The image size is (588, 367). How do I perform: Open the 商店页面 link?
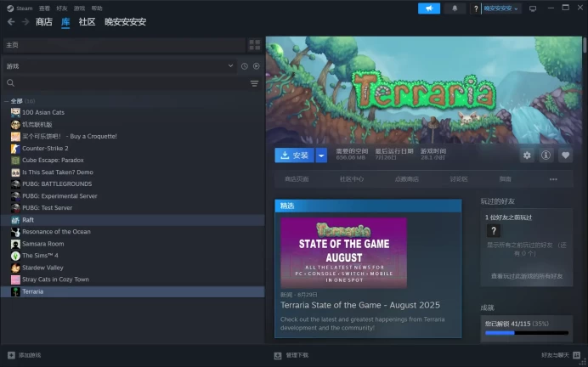pos(297,179)
